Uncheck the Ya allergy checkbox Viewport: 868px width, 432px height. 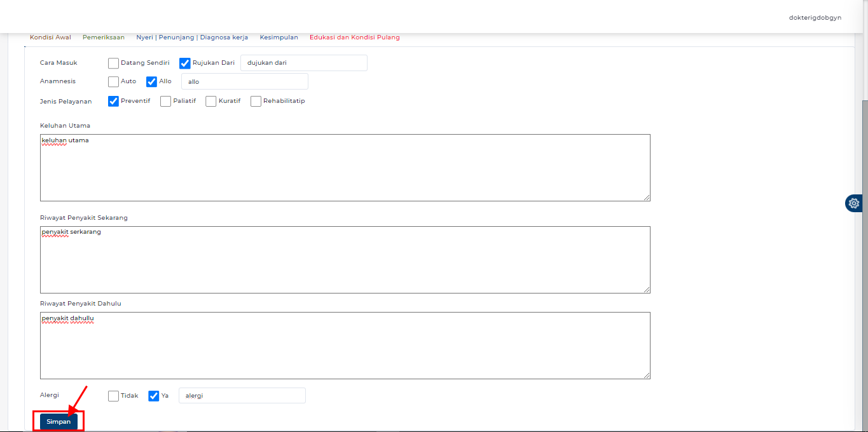coord(153,396)
